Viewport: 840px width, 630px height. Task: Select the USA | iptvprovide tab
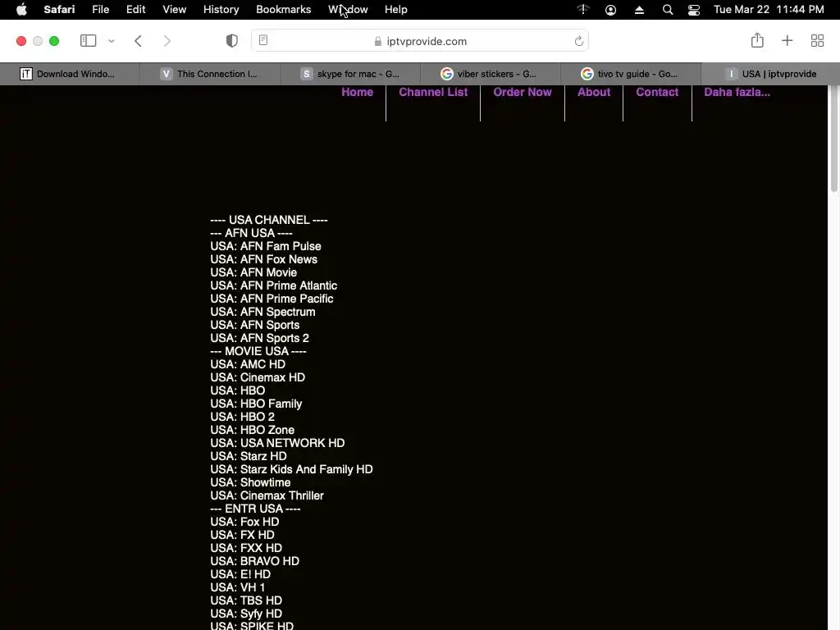tap(770, 74)
